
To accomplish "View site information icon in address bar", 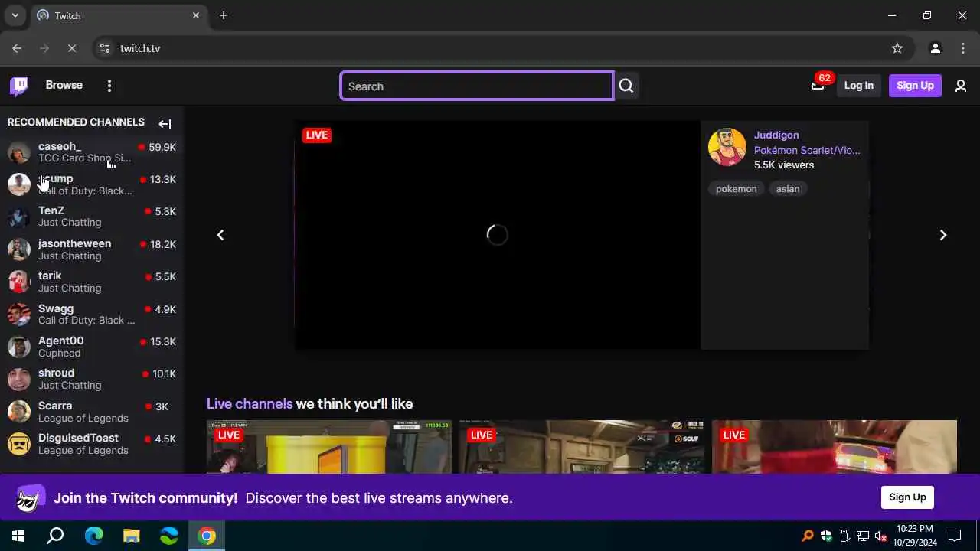I will [x=105, y=48].
